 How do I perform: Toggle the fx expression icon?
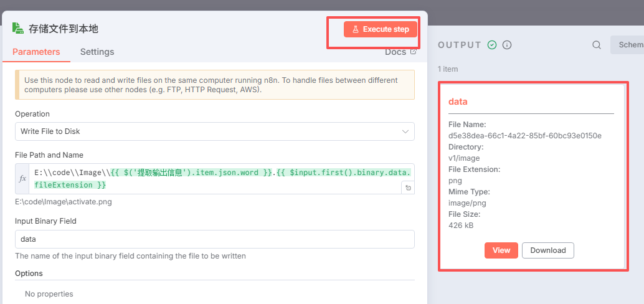coord(22,179)
